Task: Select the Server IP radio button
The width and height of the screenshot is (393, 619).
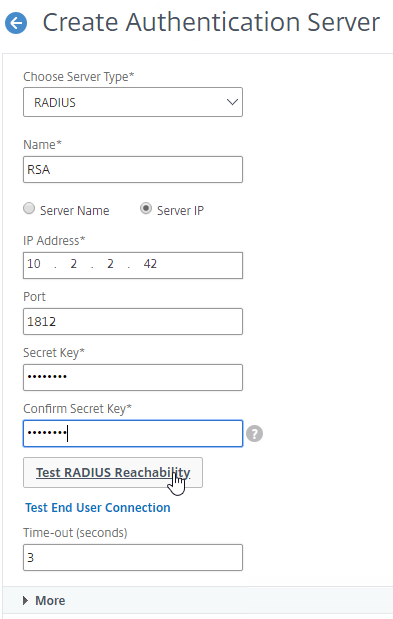Action: 146,208
